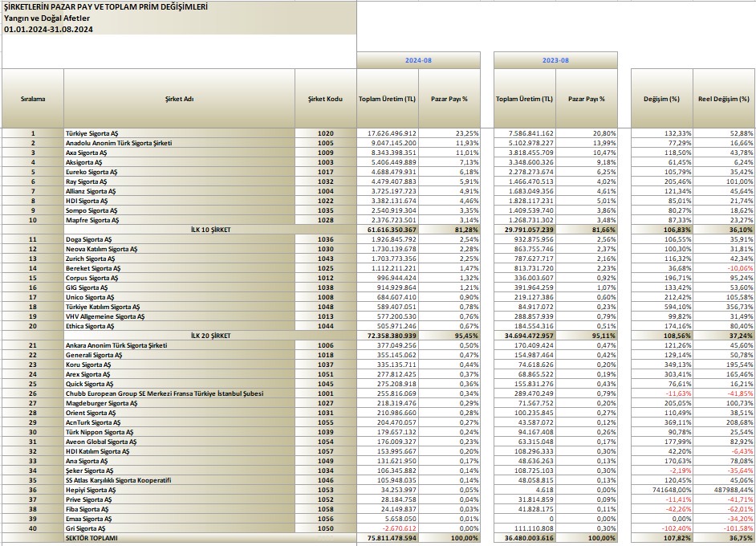756x546 pixels.
Task: Select the 'Sompo Sigorta AŞ' cell
Action: [x=179, y=210]
